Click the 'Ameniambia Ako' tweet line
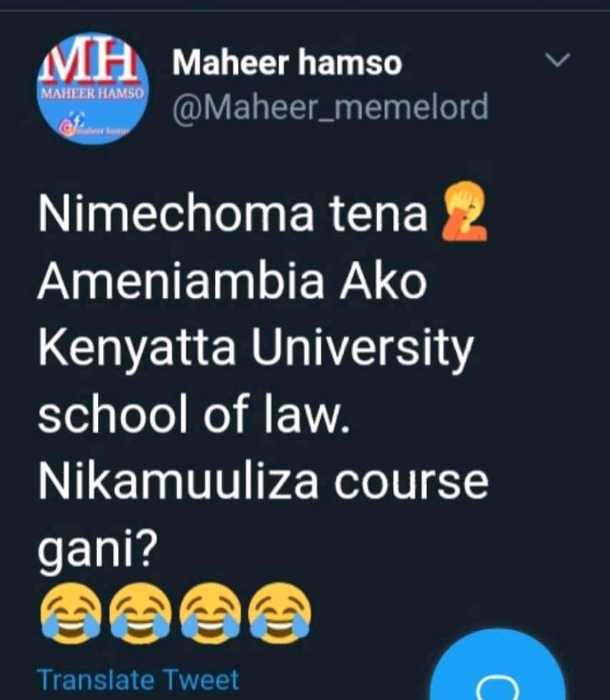 click(232, 281)
